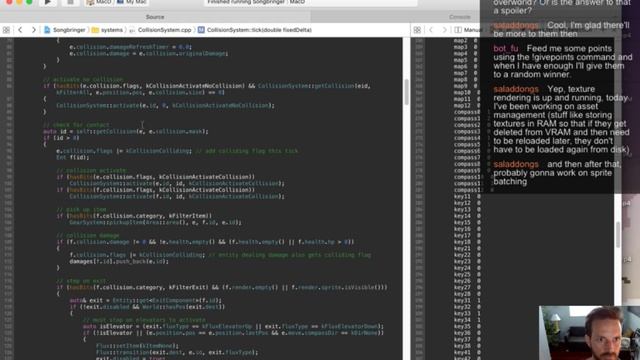Go forward in right pane history
The image size is (640, 360).
point(444,30)
